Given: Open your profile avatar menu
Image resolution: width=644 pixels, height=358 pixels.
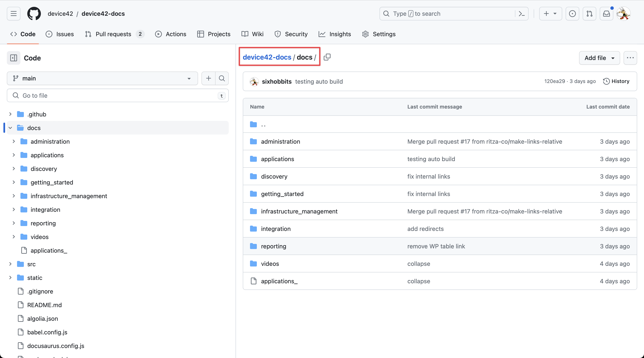Looking at the screenshot, I should [624, 13].
